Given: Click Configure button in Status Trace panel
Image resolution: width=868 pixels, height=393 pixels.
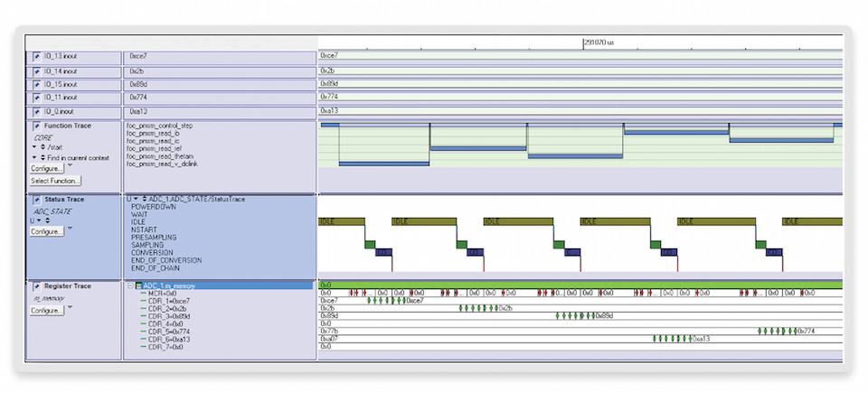Looking at the screenshot, I should pyautogui.click(x=47, y=232).
